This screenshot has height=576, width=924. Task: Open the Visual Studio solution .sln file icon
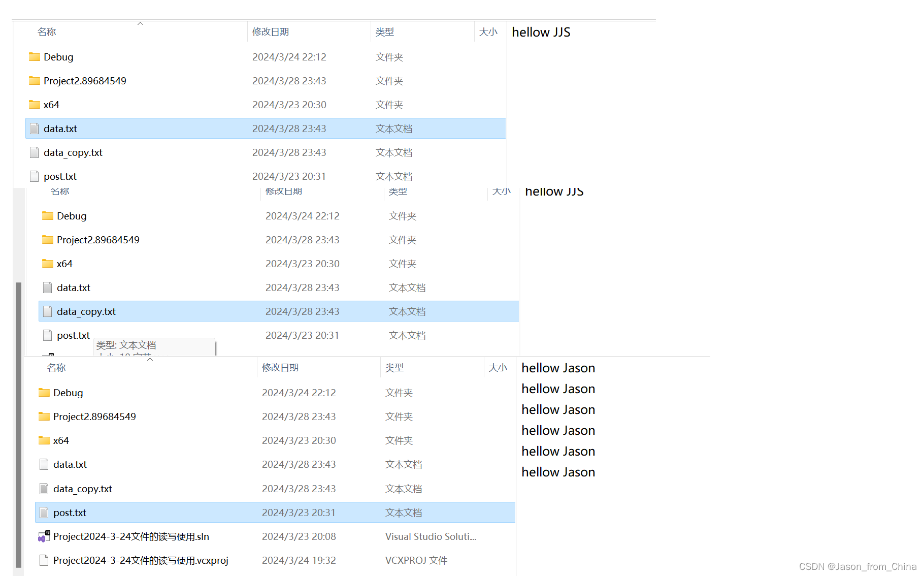44,536
